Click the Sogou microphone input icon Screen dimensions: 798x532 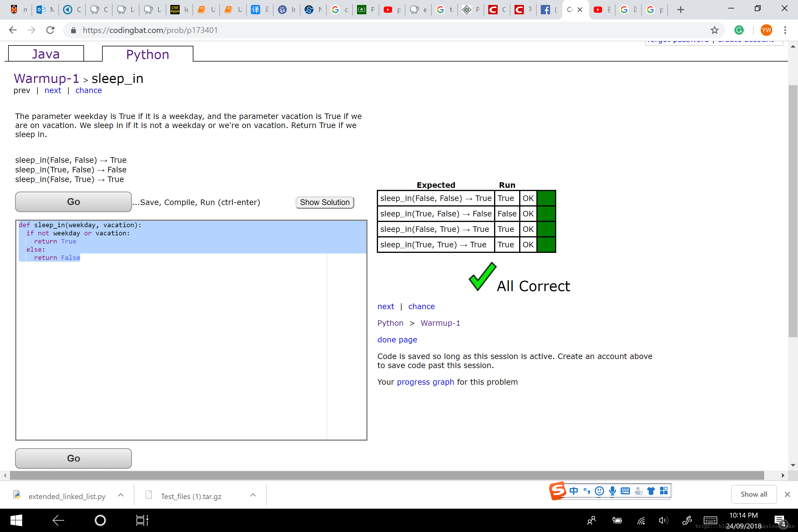612,491
